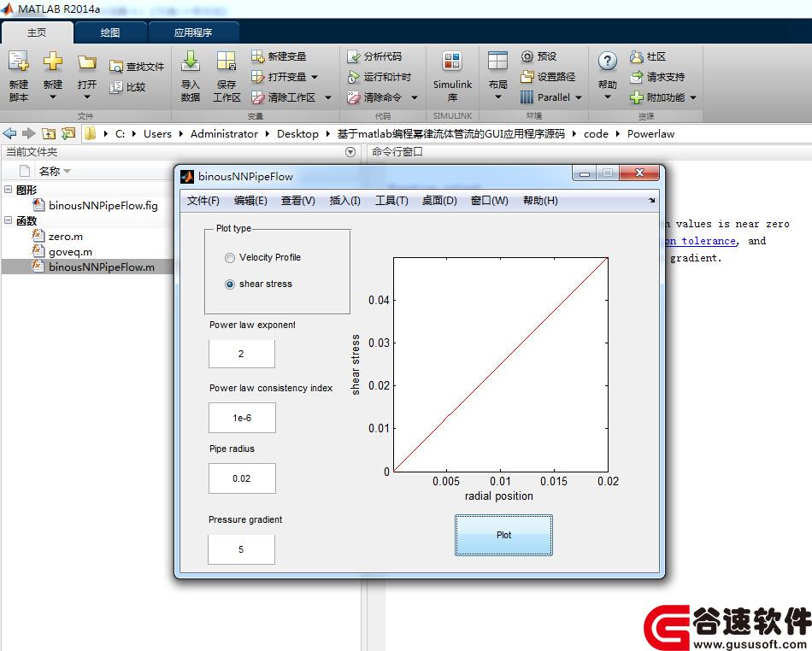Open 窗口(W) menu in figure window
Image resolution: width=812 pixels, height=651 pixels.
tap(490, 201)
